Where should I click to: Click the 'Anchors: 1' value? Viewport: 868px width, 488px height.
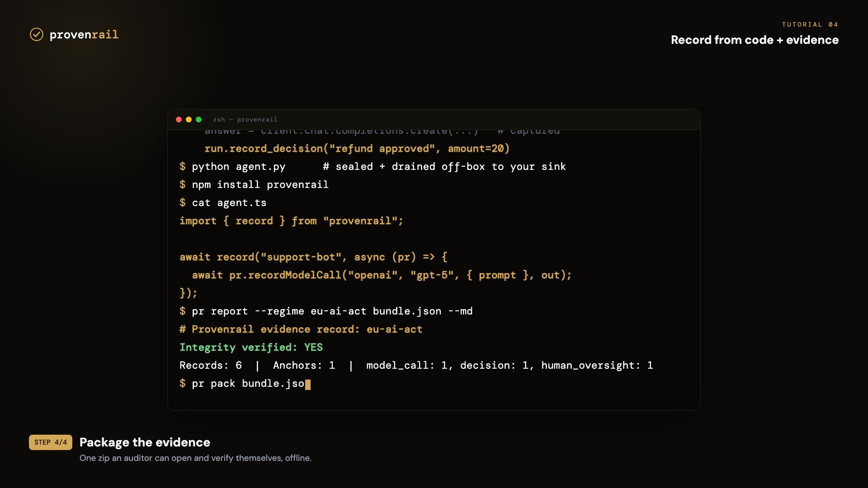[304, 366]
